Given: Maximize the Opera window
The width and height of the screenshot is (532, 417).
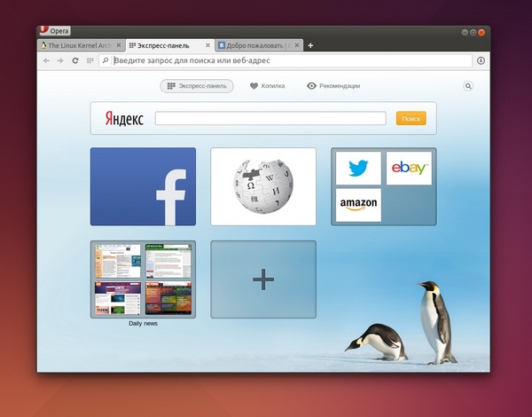Looking at the screenshot, I should click(473, 33).
